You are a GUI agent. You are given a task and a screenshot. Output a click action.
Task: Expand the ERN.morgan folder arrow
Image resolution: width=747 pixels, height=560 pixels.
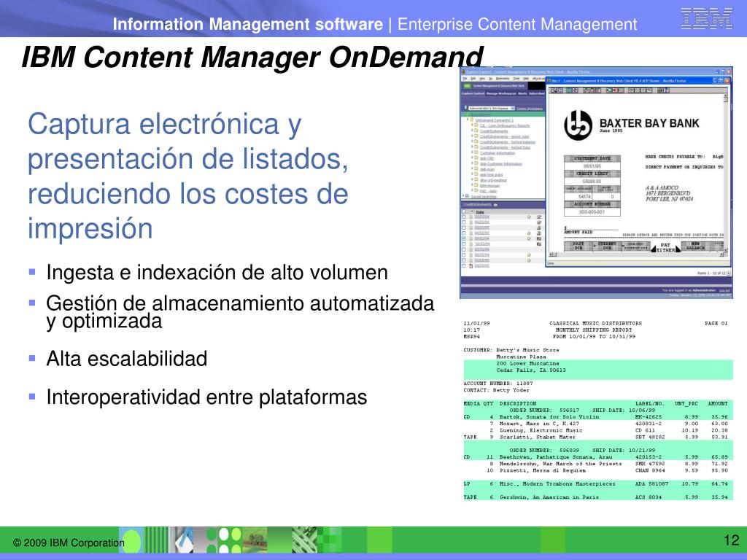(472, 184)
